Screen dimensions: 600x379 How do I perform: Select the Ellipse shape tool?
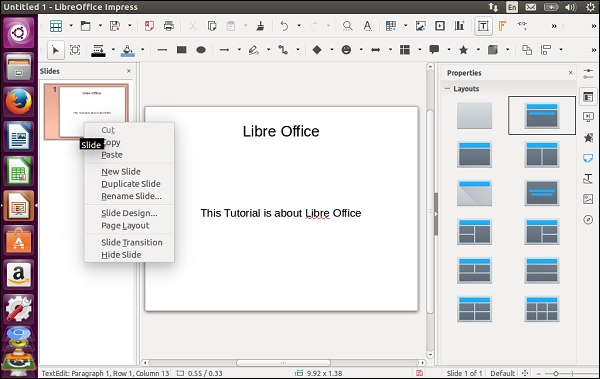click(x=201, y=50)
